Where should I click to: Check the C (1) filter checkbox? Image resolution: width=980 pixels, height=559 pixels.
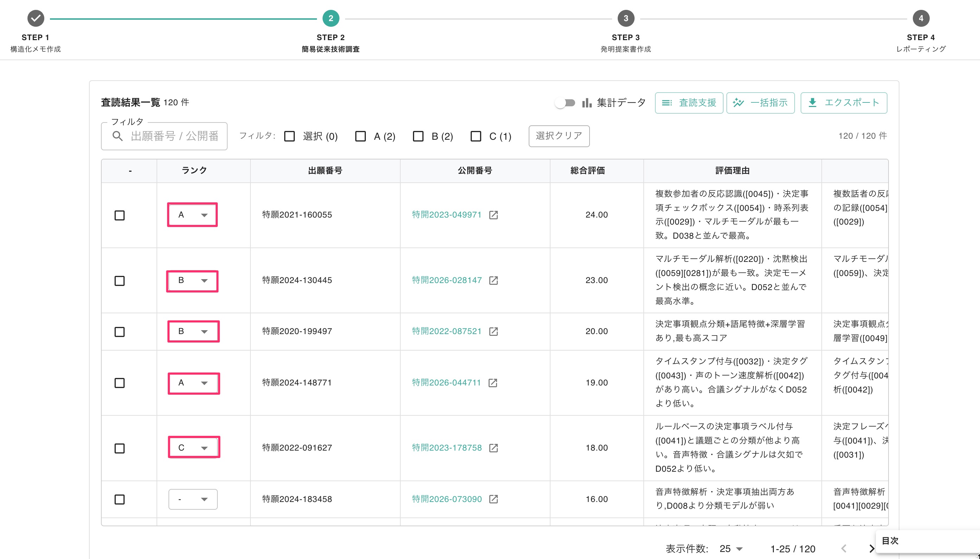coord(476,136)
